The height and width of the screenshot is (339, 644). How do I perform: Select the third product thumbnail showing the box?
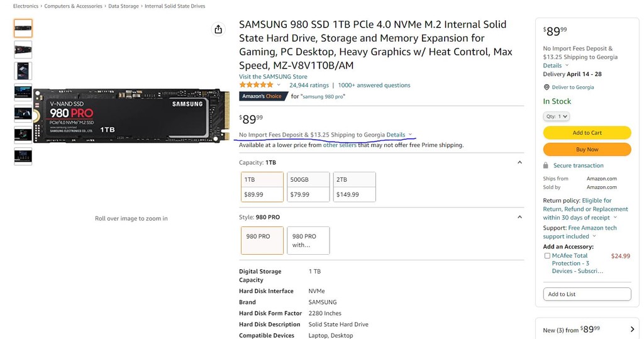pos(23,71)
